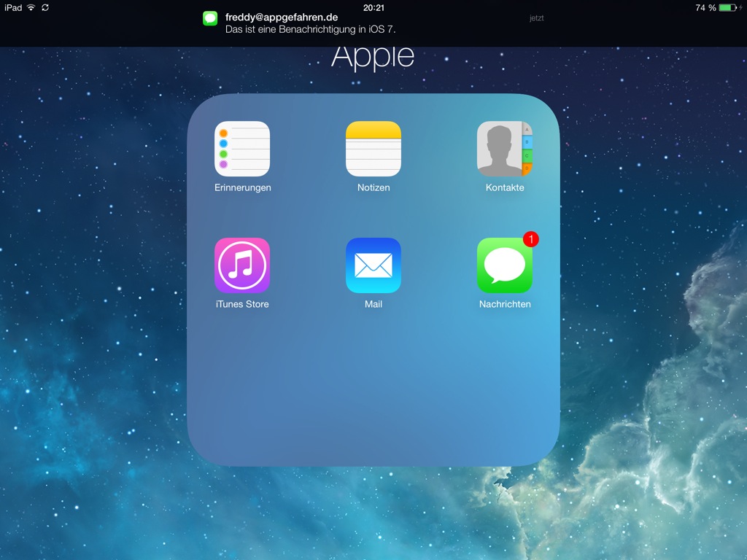The width and height of the screenshot is (747, 560).
Task: Select the "Kontakte" label under the icon
Action: coord(505,187)
